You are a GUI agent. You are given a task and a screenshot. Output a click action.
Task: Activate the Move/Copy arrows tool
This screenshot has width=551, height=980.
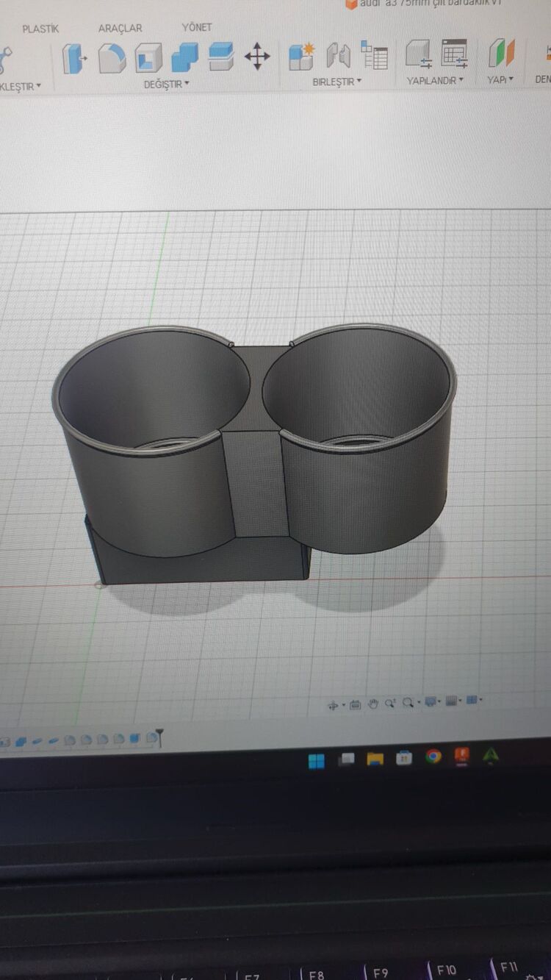tap(256, 57)
